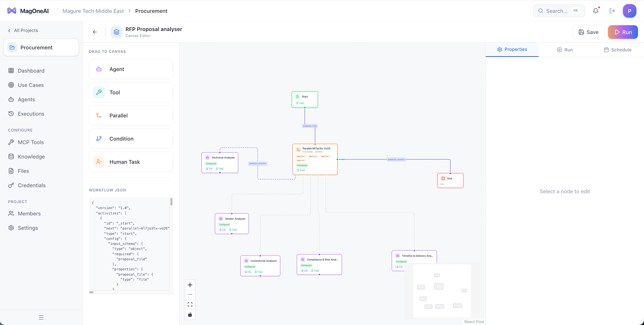Open the Schedule tab
This screenshot has width=644, height=325.
618,50
